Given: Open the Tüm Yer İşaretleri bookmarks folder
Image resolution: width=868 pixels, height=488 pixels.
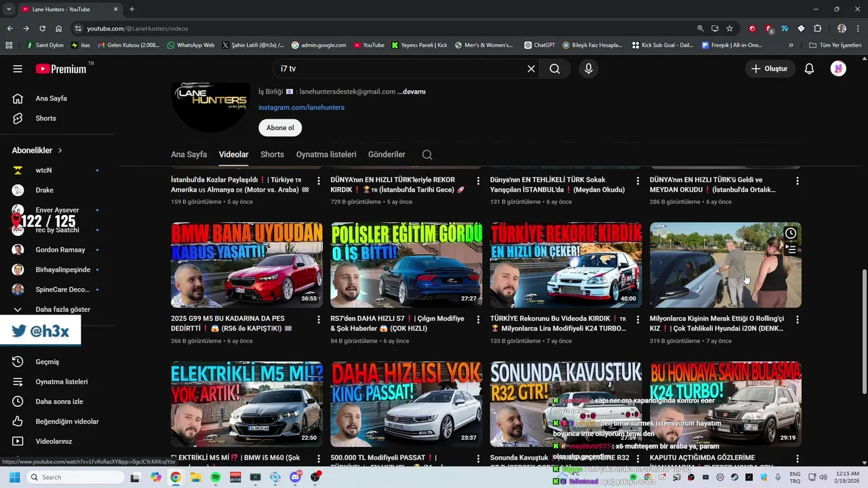Looking at the screenshot, I should (x=835, y=45).
